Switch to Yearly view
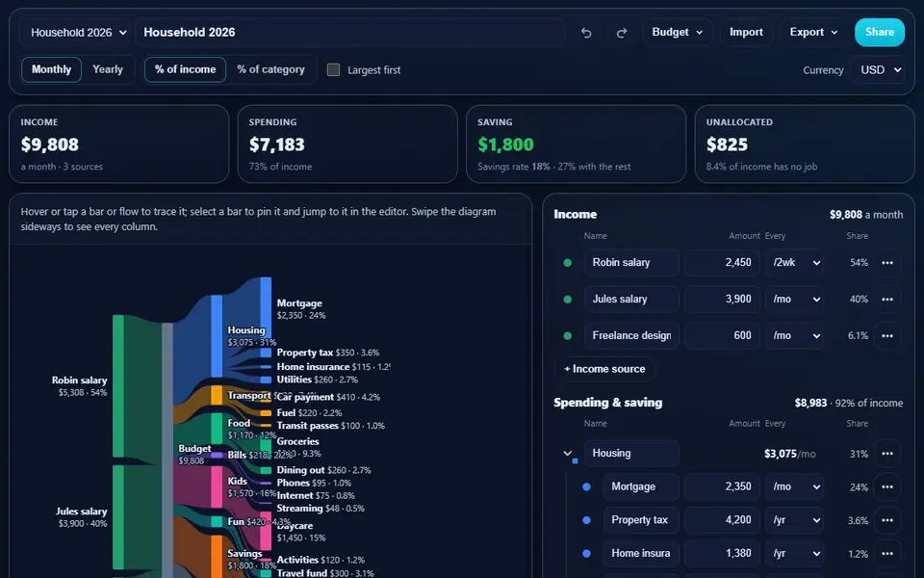This screenshot has height=578, width=924. click(108, 69)
